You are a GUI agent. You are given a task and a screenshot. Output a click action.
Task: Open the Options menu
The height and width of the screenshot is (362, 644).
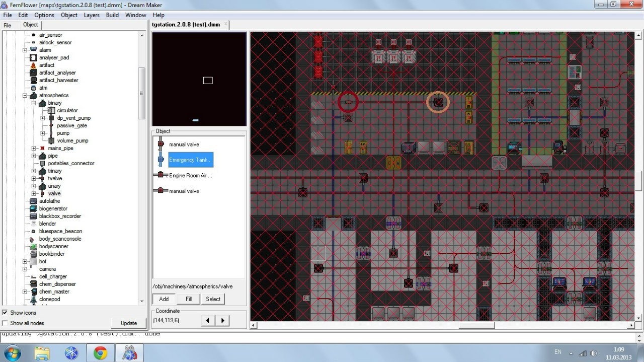point(44,15)
